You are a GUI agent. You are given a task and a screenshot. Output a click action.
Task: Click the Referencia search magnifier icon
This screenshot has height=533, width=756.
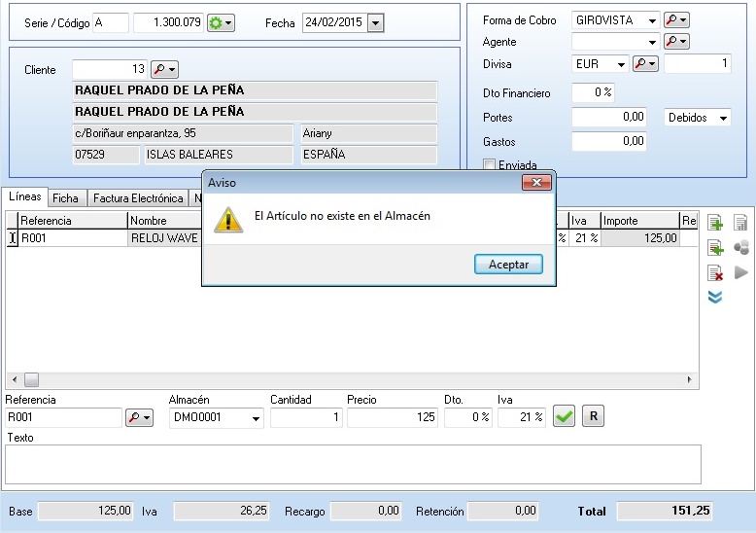[139, 417]
